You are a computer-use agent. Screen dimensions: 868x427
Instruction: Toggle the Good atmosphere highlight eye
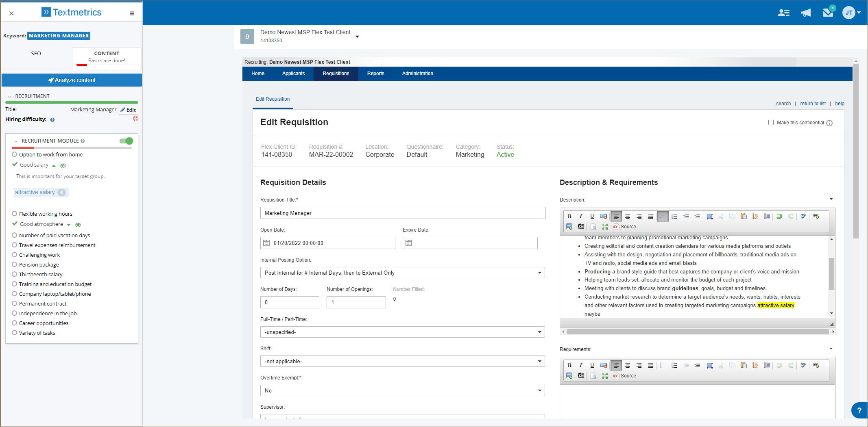click(78, 225)
